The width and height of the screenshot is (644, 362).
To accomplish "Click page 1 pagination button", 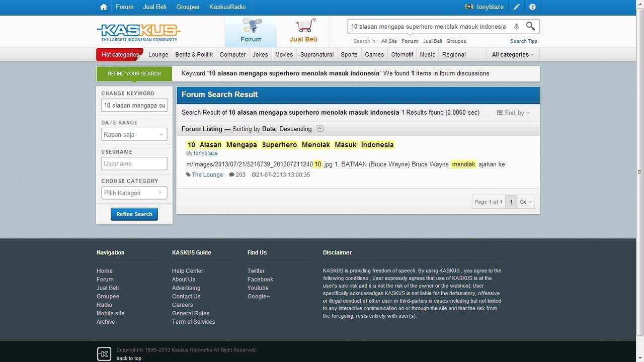I will click(x=511, y=202).
